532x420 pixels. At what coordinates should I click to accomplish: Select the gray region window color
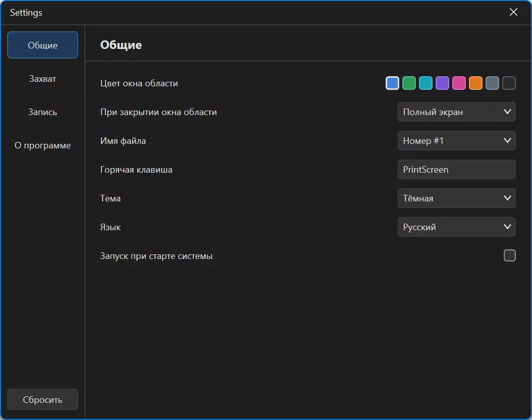coord(492,83)
